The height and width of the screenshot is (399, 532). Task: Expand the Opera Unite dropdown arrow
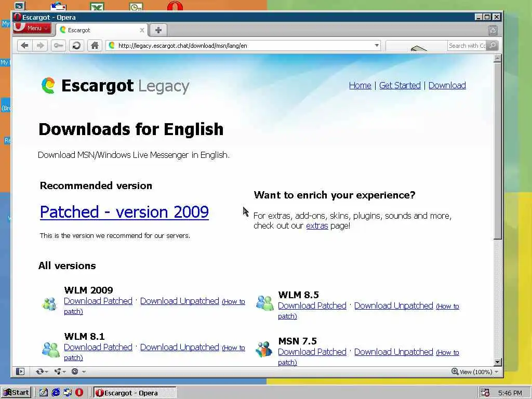[x=64, y=372]
